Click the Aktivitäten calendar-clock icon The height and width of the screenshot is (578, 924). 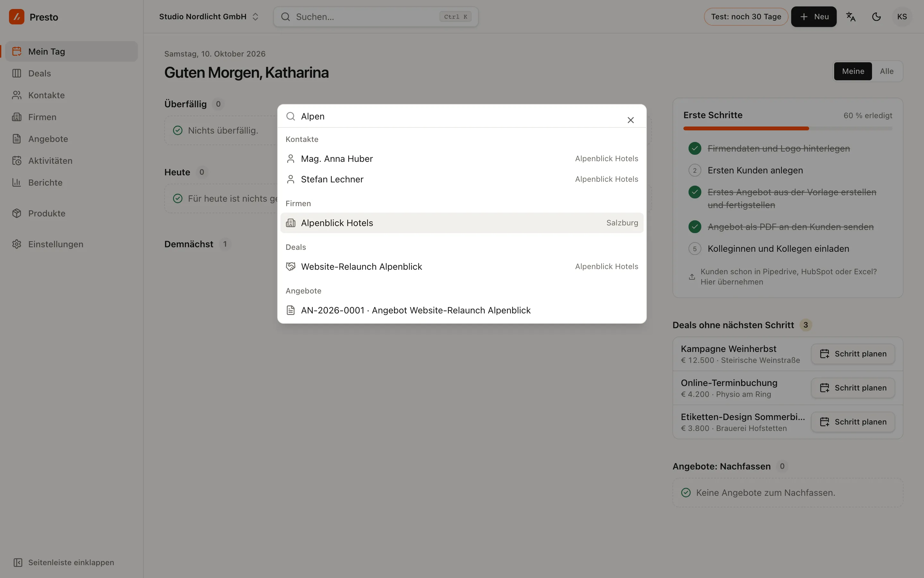click(x=16, y=161)
